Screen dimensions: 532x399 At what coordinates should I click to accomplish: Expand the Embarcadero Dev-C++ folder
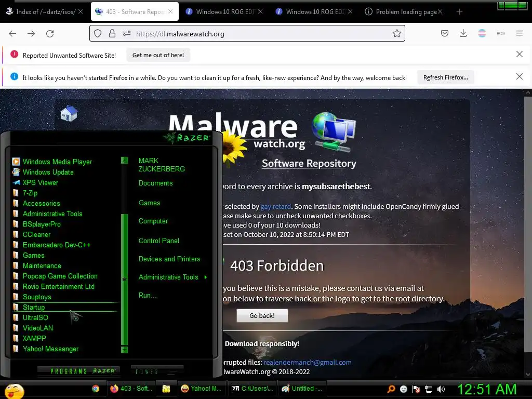pos(56,245)
